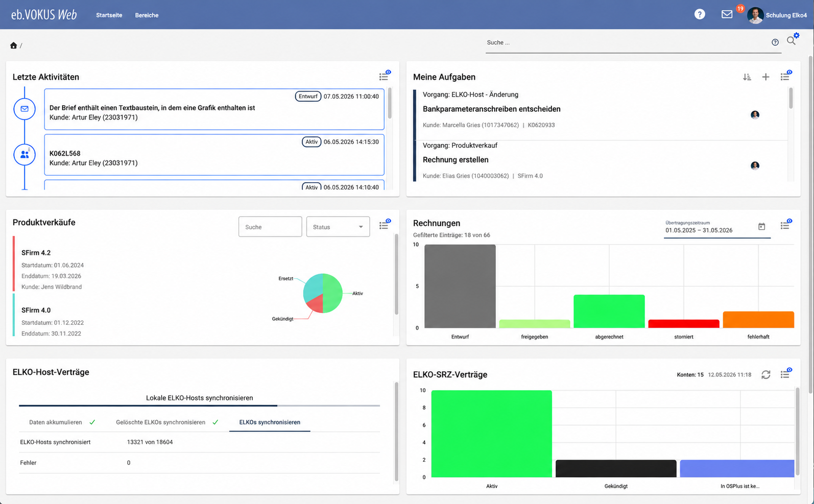814x504 pixels.
Task: Click the Fehler row label
Action: click(x=28, y=463)
